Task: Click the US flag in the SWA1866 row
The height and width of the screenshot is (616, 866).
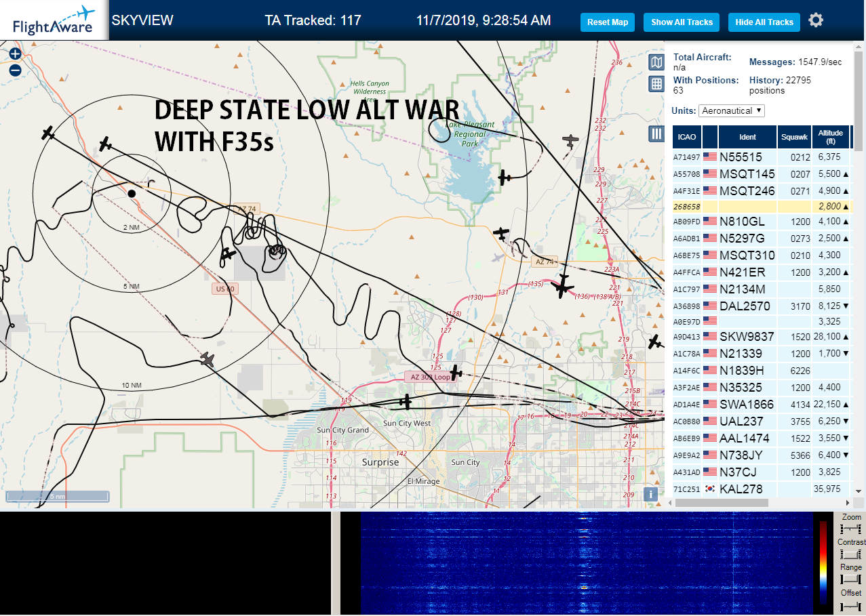Action: [x=709, y=405]
